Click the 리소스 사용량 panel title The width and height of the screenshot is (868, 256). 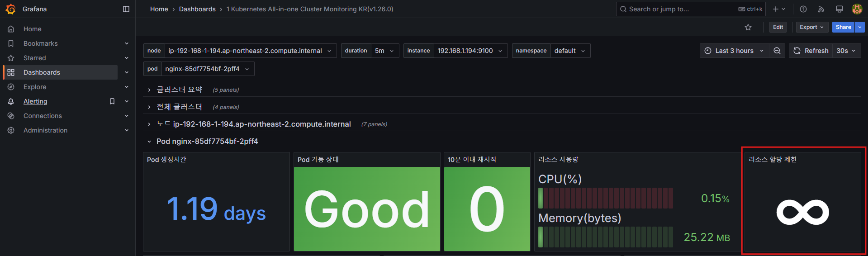pyautogui.click(x=558, y=159)
